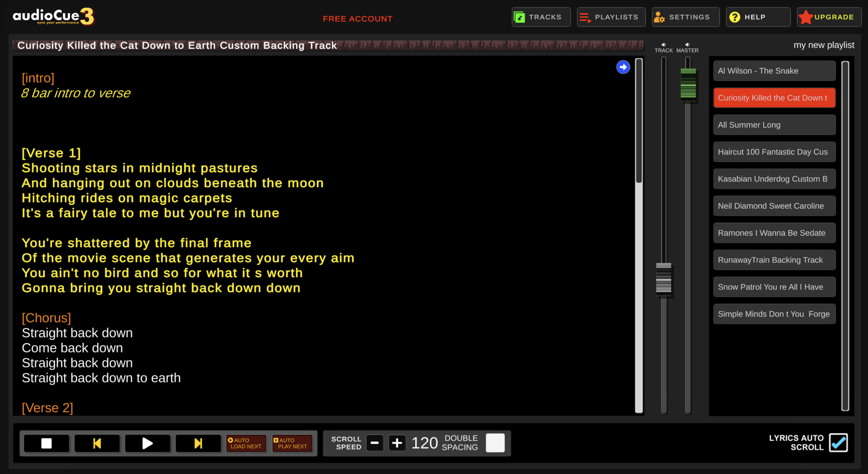Select Al Wilson - The Snake track
868x474 pixels.
[774, 71]
